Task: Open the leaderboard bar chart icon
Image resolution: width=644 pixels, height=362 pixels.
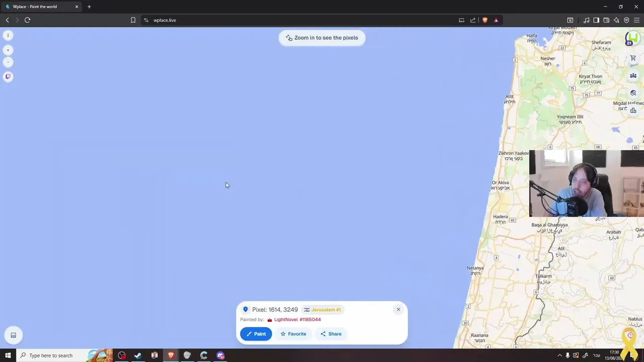Action: pyautogui.click(x=633, y=110)
